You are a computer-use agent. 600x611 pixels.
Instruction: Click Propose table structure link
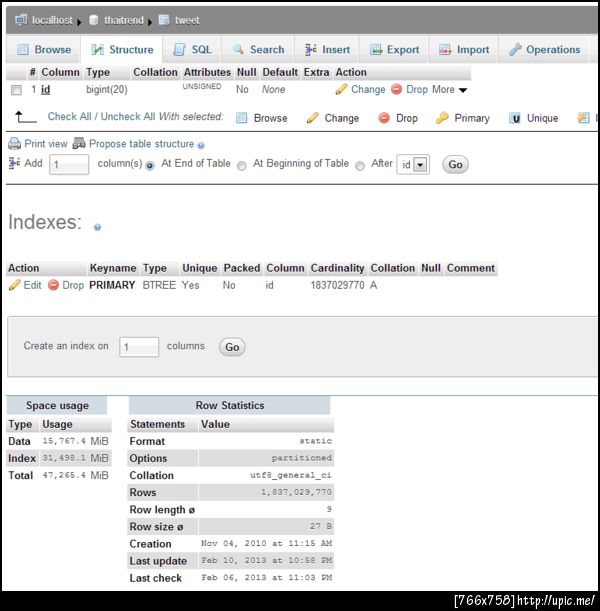(x=141, y=144)
